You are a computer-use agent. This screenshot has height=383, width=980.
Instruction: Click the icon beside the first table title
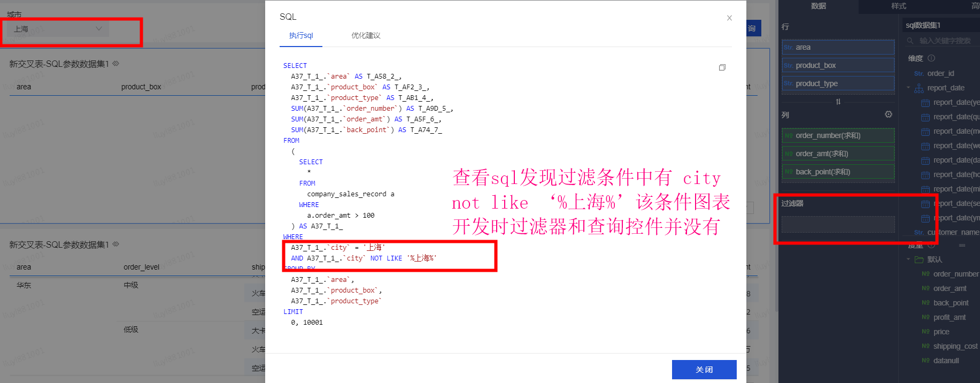click(116, 64)
